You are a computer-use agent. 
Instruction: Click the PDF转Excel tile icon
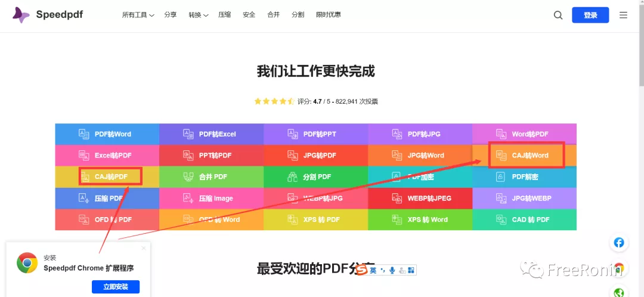click(x=188, y=134)
